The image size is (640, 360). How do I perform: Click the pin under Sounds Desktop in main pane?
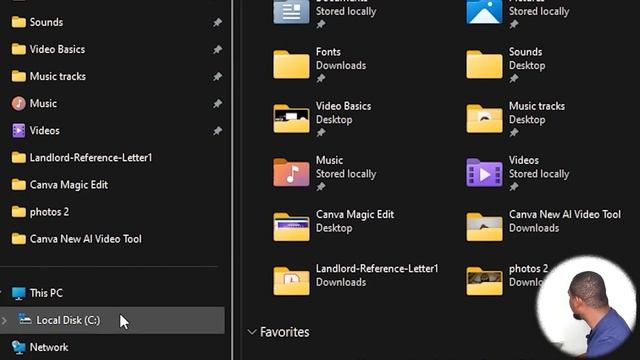pos(514,78)
